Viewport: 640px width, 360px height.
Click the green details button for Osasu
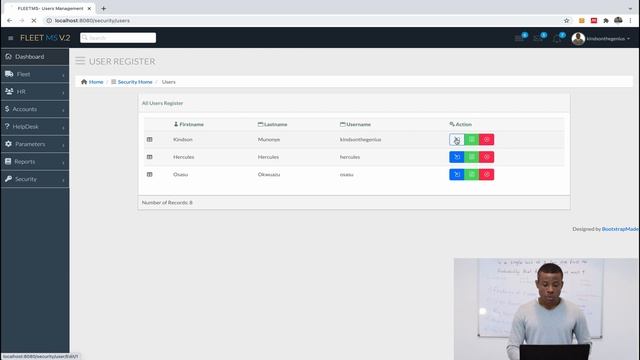[x=471, y=175]
